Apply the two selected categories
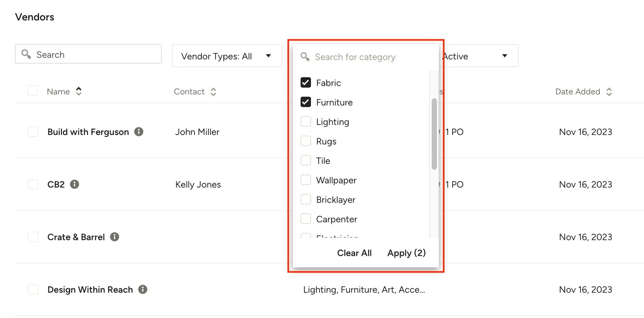This screenshot has height=318, width=644. 406,253
